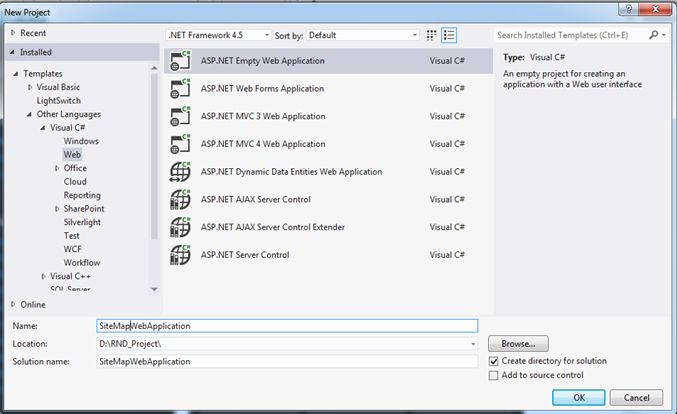
Task: Click the ASP.NET AJAX Server Control icon
Action: (181, 199)
